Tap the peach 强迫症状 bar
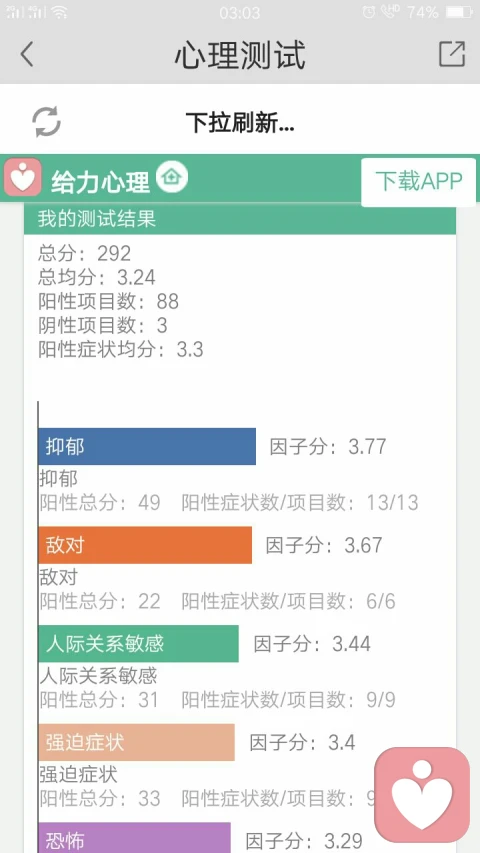 (137, 742)
